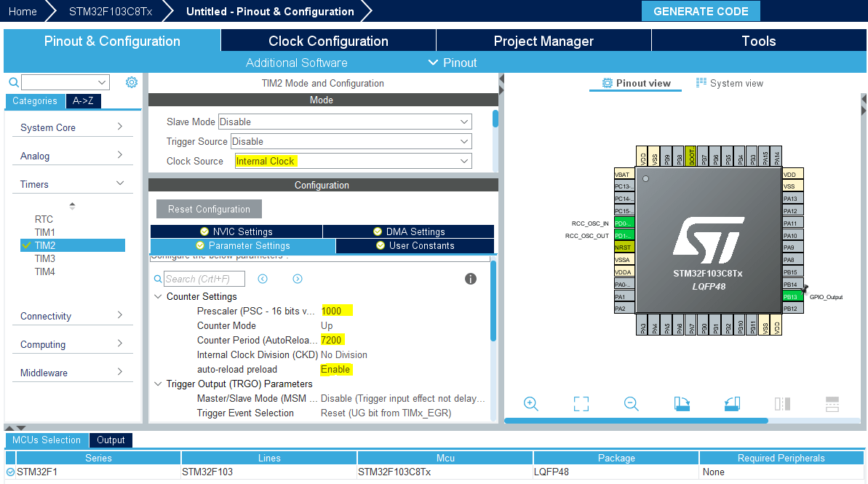Select pin PA1 on the chip

[624, 297]
